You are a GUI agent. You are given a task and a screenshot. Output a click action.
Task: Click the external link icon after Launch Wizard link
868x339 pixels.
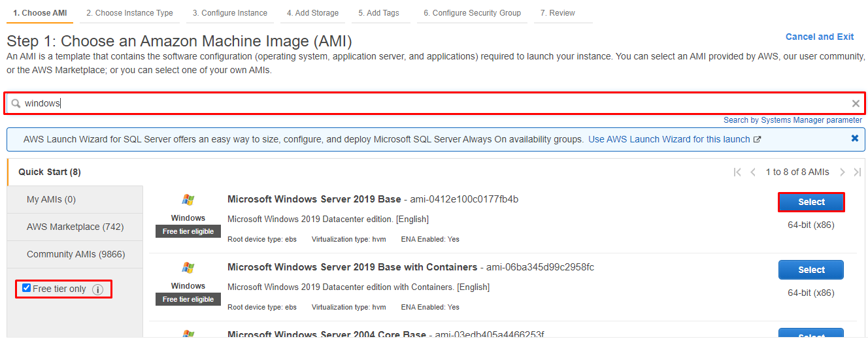pyautogui.click(x=758, y=140)
